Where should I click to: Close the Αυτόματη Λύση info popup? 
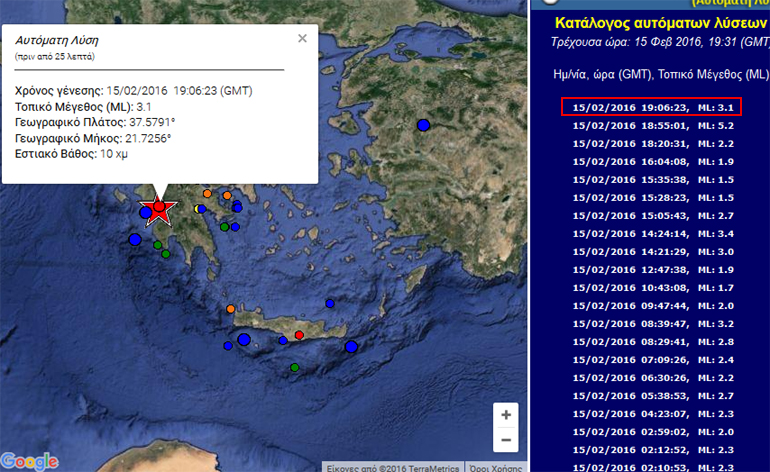point(302,39)
